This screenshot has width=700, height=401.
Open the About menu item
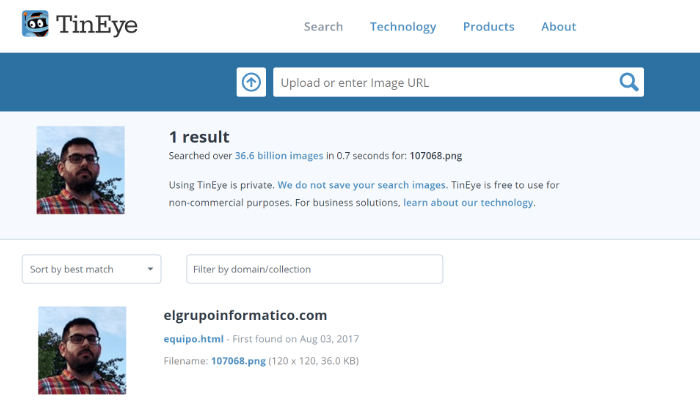tap(558, 27)
